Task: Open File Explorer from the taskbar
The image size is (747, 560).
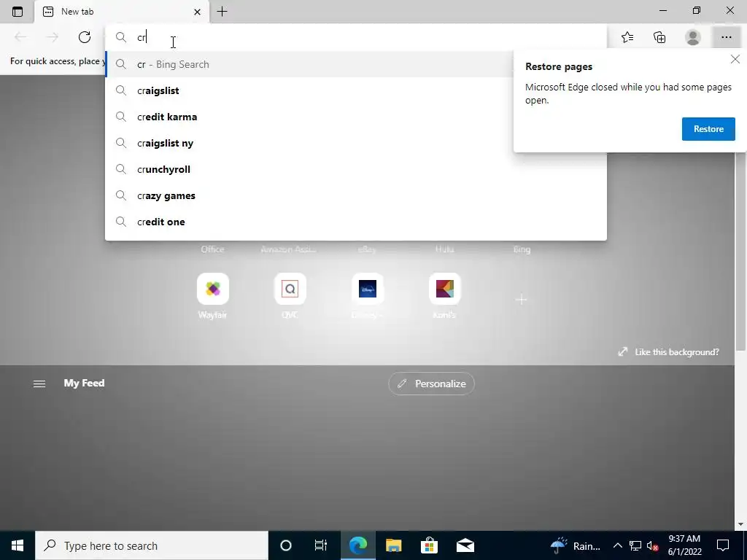Action: pyautogui.click(x=393, y=545)
